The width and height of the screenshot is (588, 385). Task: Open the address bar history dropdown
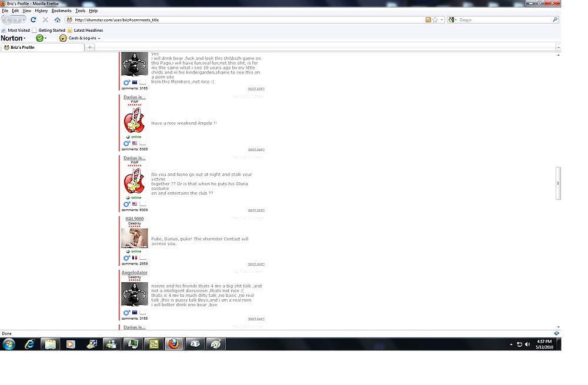pyautogui.click(x=441, y=20)
